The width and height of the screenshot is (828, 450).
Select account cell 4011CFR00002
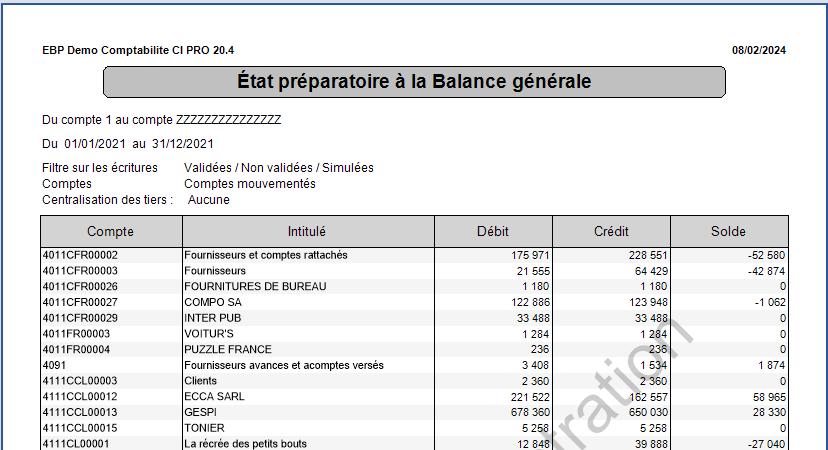[x=80, y=255]
